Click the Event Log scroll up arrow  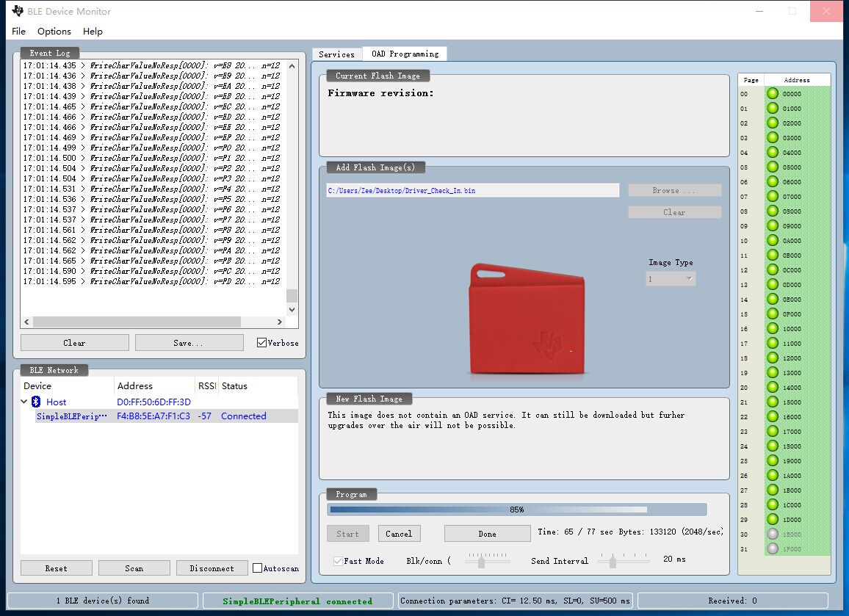coord(292,66)
